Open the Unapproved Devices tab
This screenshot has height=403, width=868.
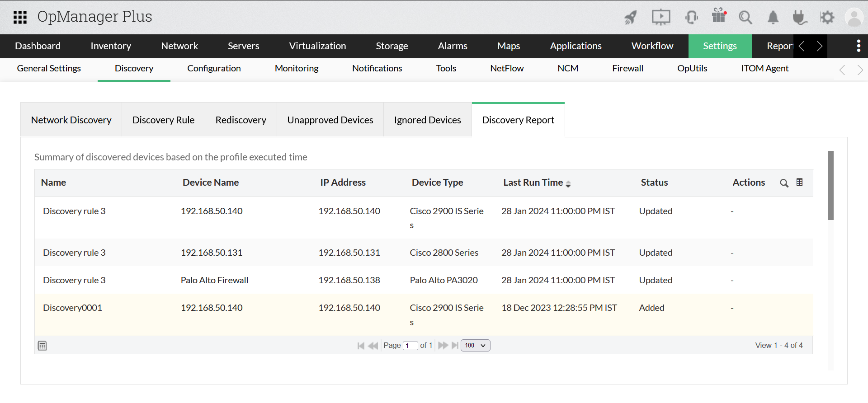click(330, 120)
